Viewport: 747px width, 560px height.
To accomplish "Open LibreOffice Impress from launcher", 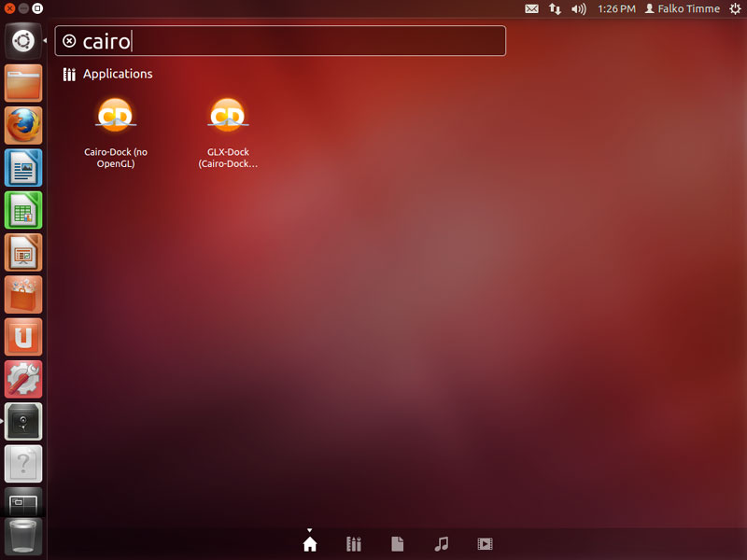I will 22,252.
